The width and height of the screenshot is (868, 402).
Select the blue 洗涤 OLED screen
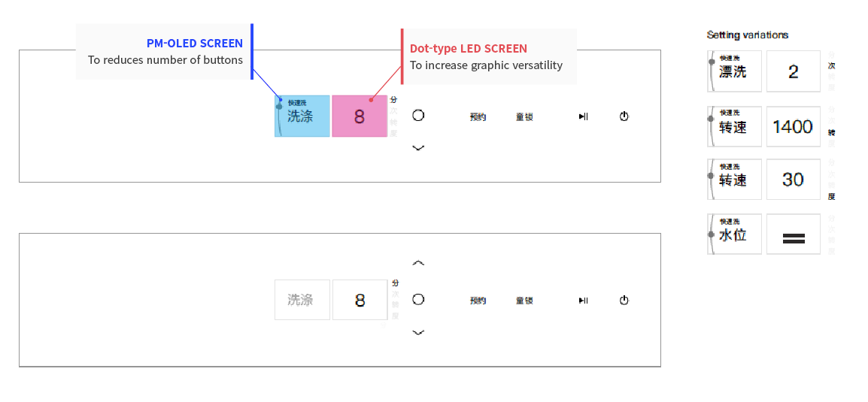pyautogui.click(x=302, y=116)
